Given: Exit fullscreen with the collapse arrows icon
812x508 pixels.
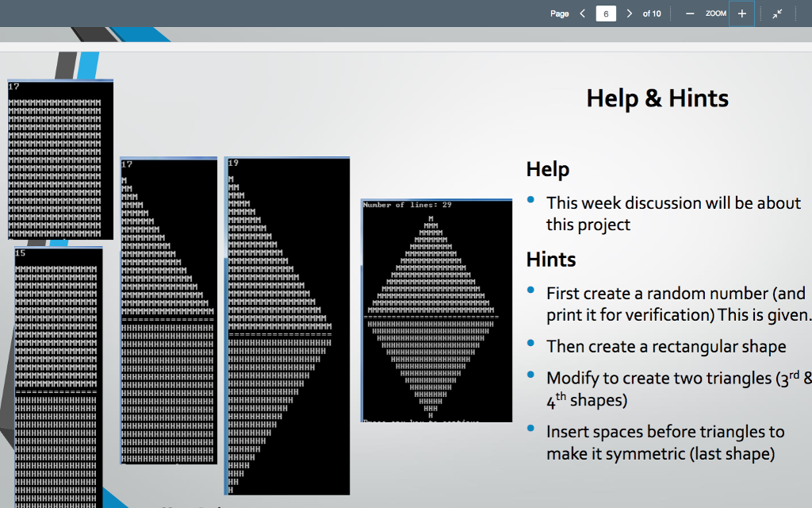Looking at the screenshot, I should (x=776, y=13).
